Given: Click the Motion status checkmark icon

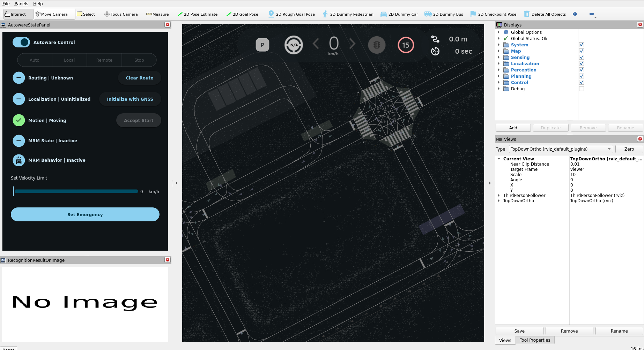Looking at the screenshot, I should click(19, 120).
